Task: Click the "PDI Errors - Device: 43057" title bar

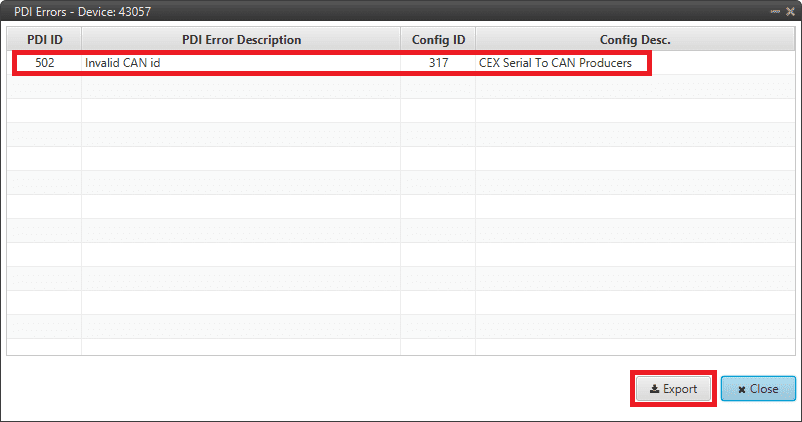Action: tap(300, 10)
